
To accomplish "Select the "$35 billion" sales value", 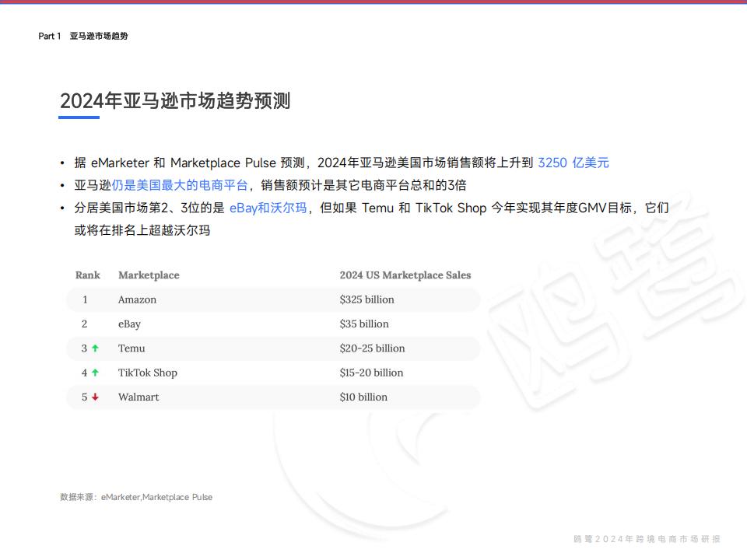I will point(364,324).
